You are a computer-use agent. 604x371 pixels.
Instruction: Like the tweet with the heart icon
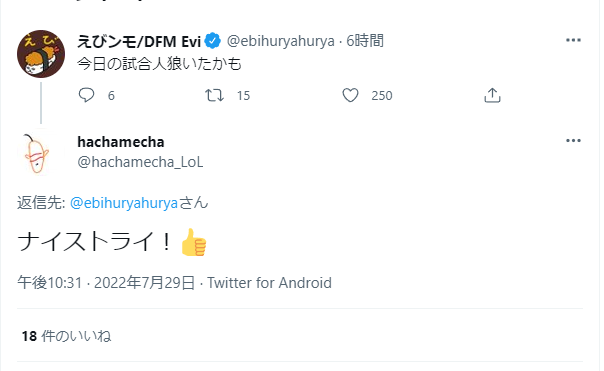click(350, 95)
